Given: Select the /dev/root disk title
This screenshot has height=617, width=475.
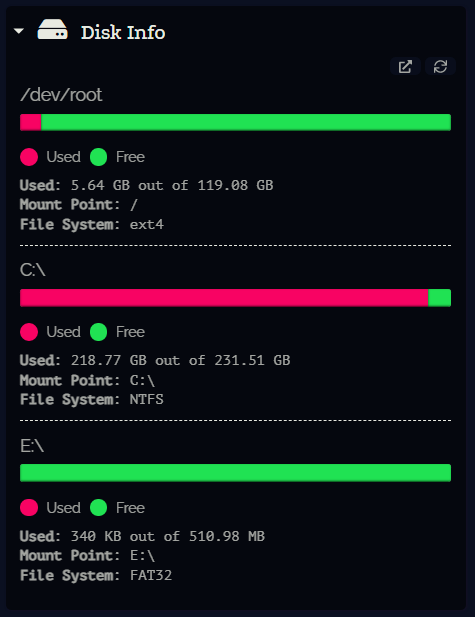Looking at the screenshot, I should 61,95.
